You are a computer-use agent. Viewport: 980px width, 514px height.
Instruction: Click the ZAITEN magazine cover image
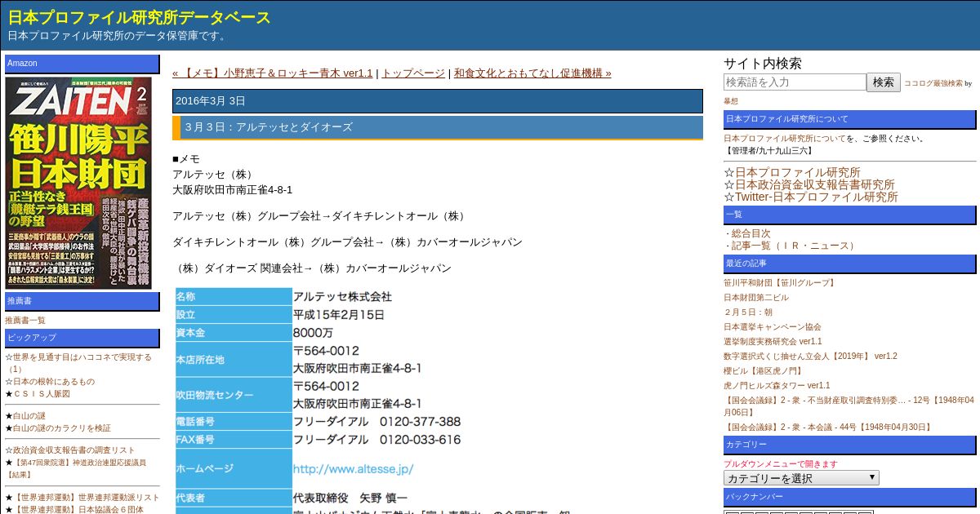[x=78, y=183]
